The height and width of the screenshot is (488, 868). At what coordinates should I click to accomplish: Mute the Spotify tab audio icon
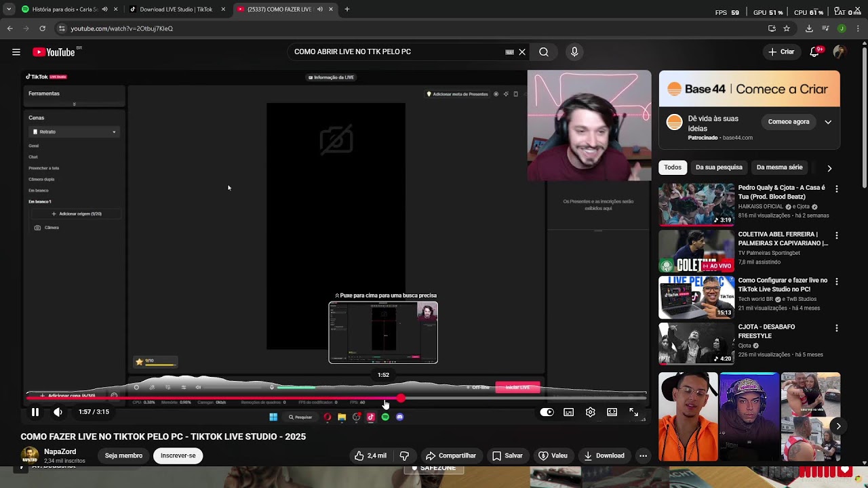pyautogui.click(x=104, y=9)
